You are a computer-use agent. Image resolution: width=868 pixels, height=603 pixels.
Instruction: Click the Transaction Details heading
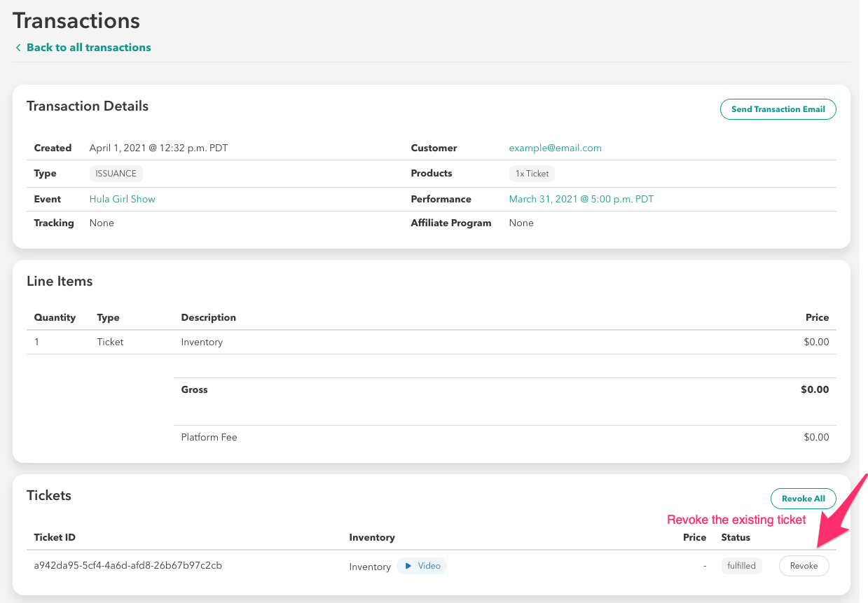pyautogui.click(x=88, y=106)
